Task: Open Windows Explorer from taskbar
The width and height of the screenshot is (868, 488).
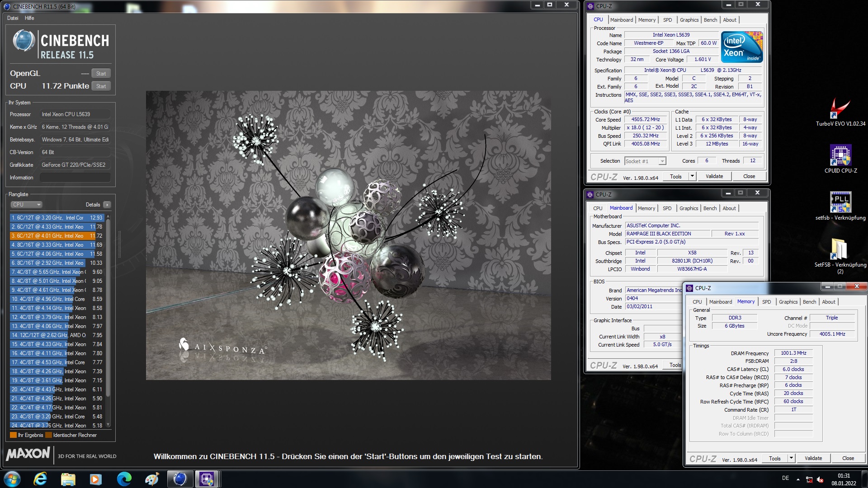Action: point(68,479)
